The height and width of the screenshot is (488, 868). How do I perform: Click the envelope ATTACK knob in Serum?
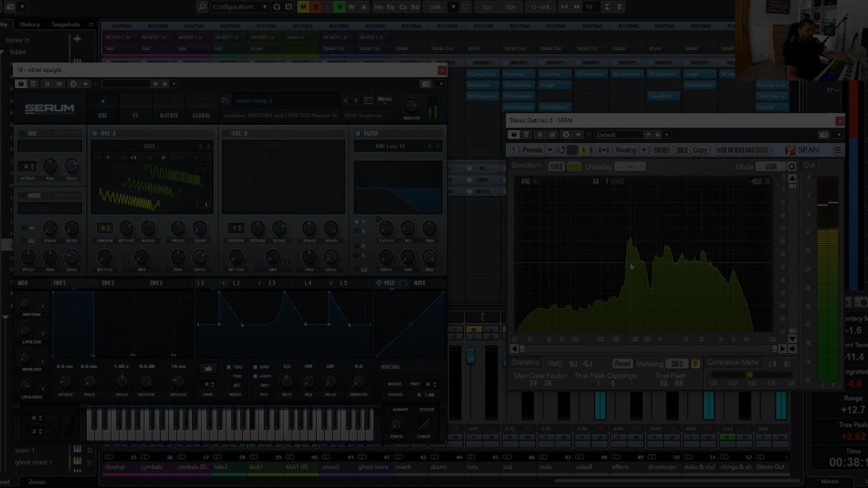pyautogui.click(x=65, y=381)
